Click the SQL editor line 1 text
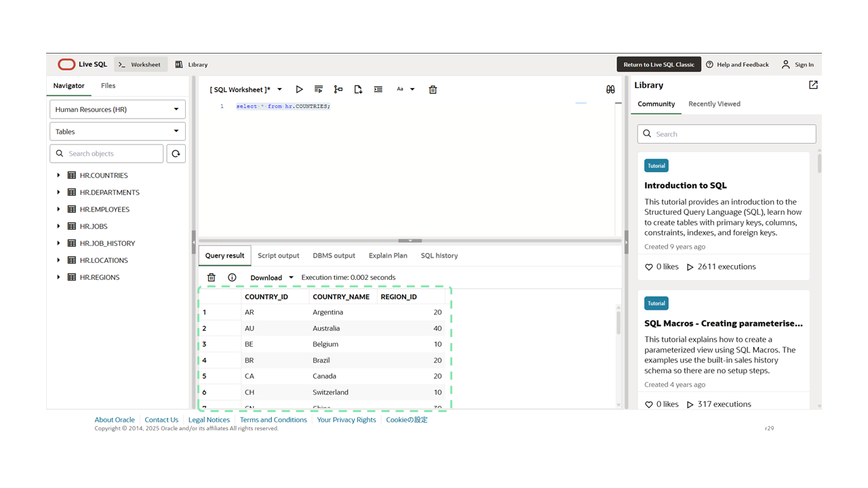Viewport: 868px width, 488px height. pos(283,106)
